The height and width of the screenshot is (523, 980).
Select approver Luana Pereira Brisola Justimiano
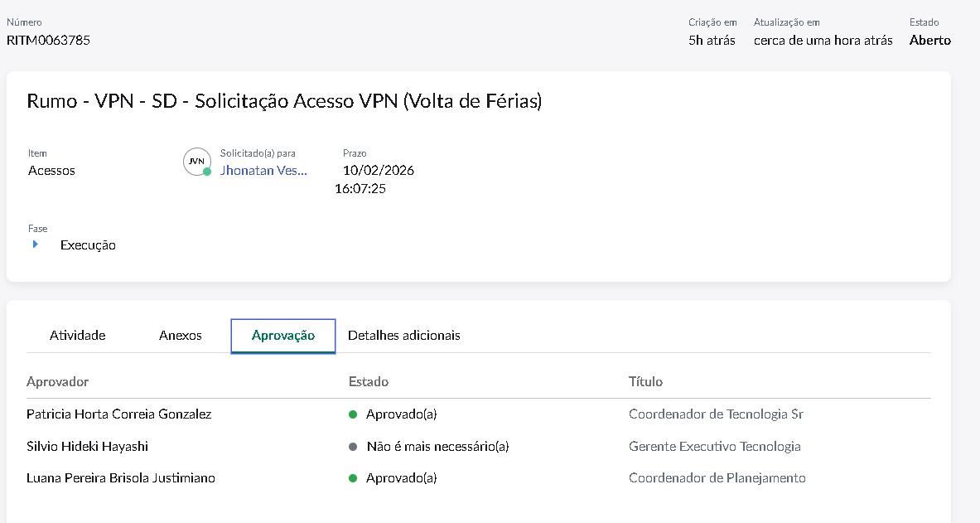point(121,478)
